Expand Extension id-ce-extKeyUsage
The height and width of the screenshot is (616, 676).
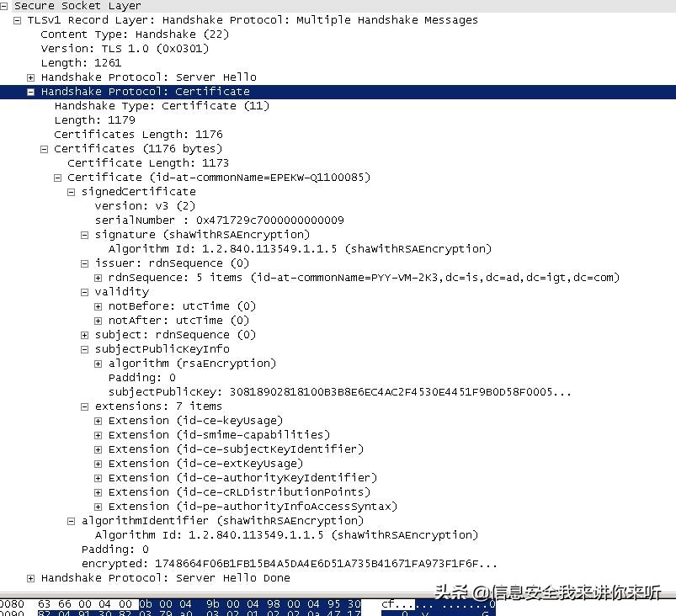coord(98,464)
